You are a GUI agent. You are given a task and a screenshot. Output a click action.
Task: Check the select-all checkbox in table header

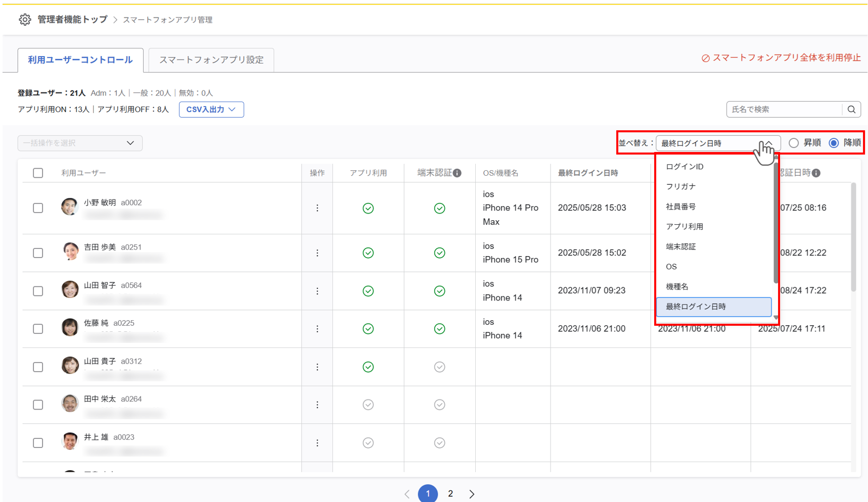(38, 173)
